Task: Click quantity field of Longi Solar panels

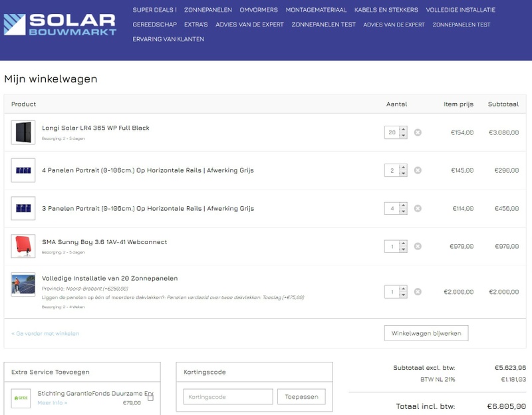Action: 392,132
